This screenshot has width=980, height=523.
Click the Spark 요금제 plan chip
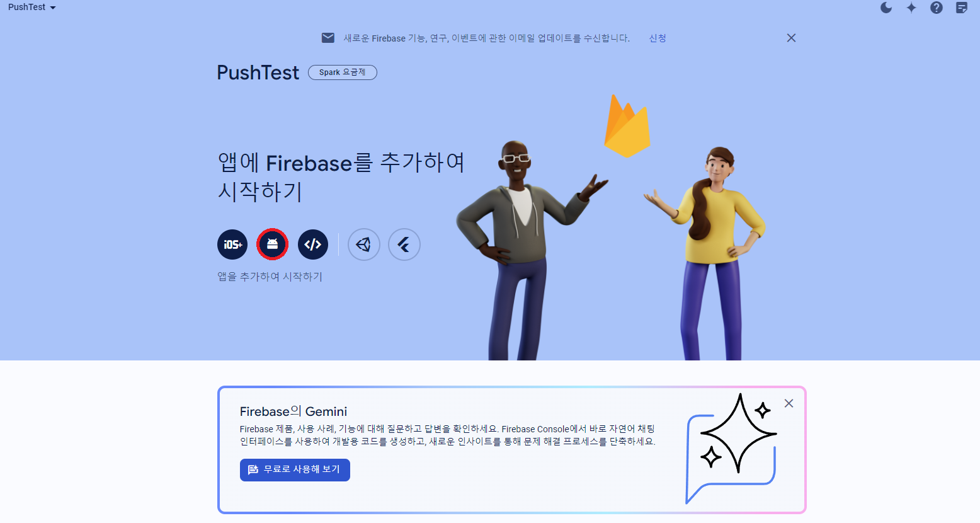click(343, 72)
